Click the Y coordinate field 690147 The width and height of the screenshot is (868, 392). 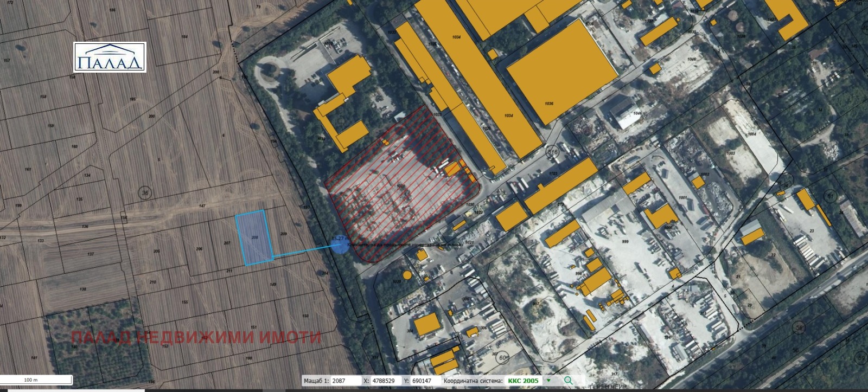coord(426,381)
